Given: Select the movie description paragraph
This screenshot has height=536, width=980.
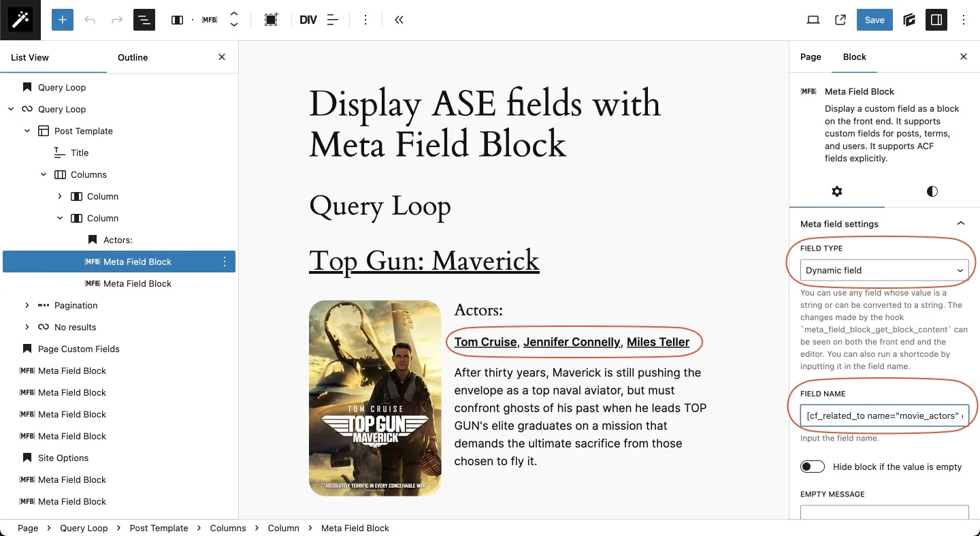Looking at the screenshot, I should point(582,417).
